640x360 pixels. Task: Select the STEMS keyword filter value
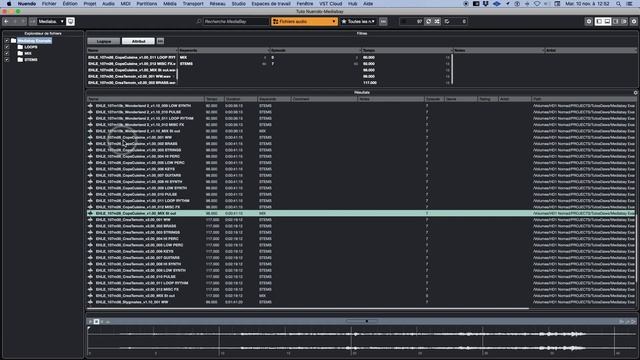coord(186,64)
